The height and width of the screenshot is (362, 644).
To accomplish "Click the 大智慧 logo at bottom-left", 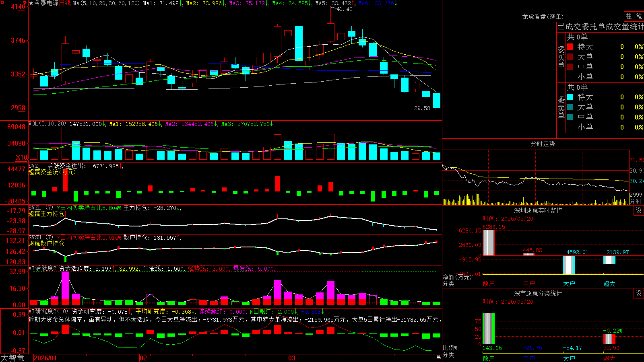I will [12, 358].
